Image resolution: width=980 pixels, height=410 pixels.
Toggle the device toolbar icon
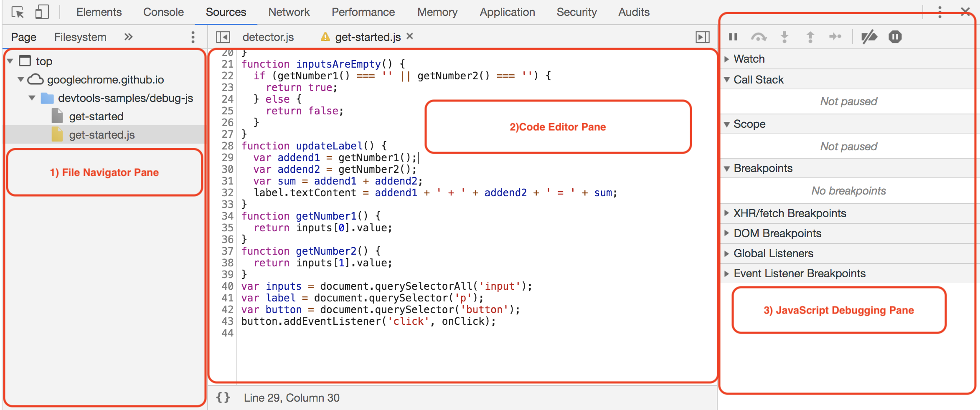point(42,12)
